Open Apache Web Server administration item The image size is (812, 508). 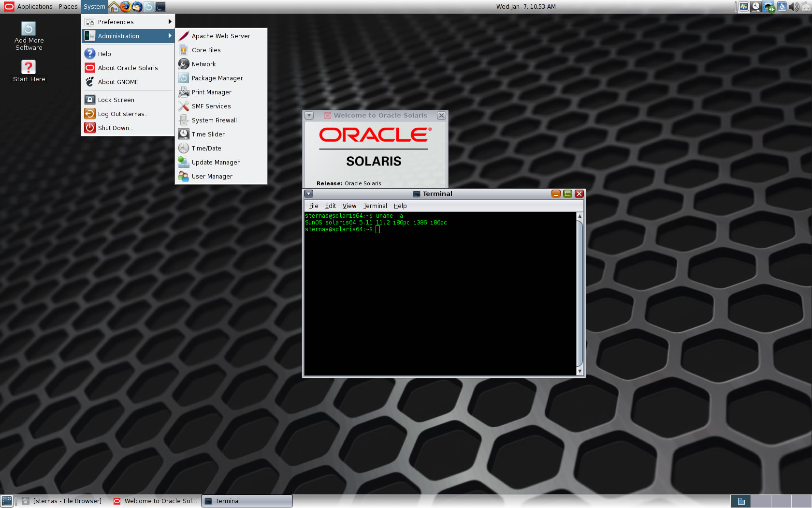(x=221, y=36)
